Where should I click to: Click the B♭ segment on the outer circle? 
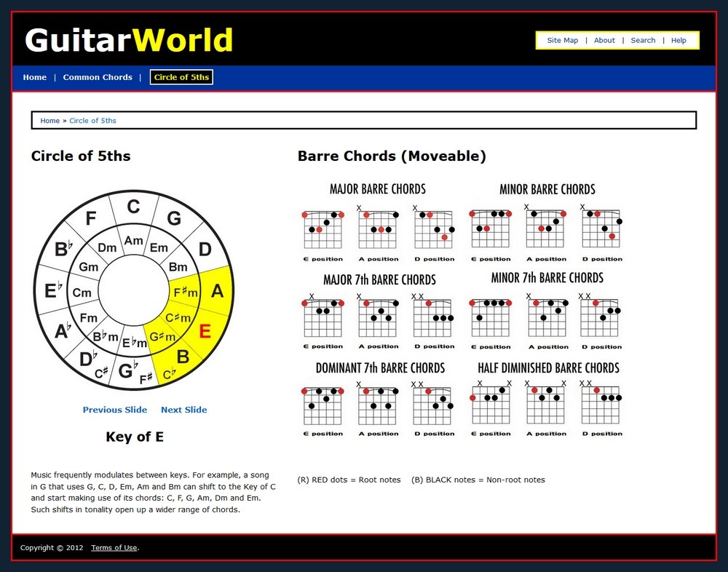63,250
